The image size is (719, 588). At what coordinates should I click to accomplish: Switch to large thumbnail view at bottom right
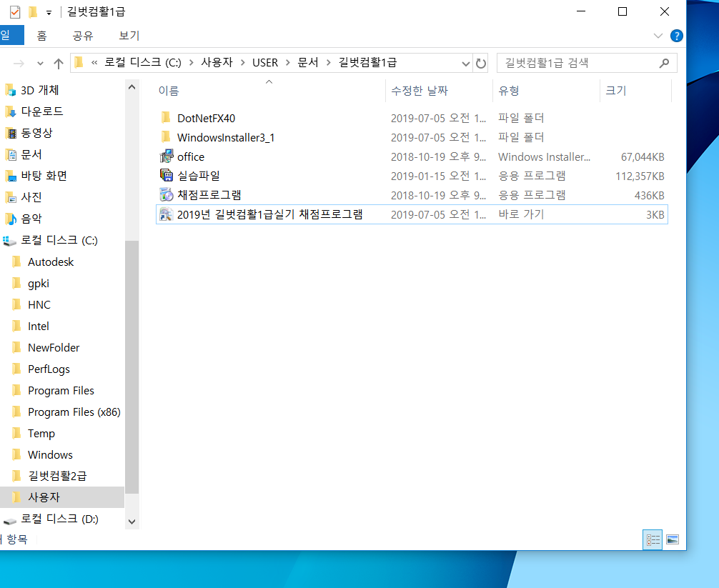click(x=672, y=539)
